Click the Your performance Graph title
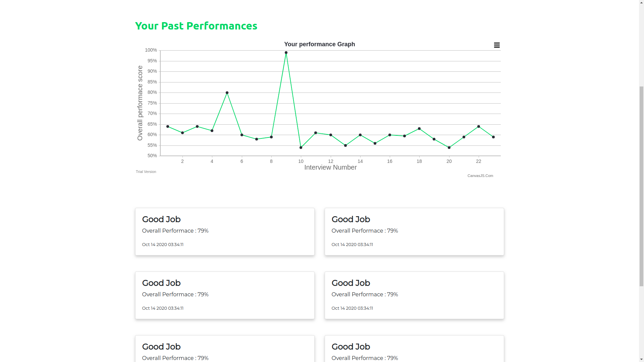Screen dimensions: 644x362 click(319, 44)
